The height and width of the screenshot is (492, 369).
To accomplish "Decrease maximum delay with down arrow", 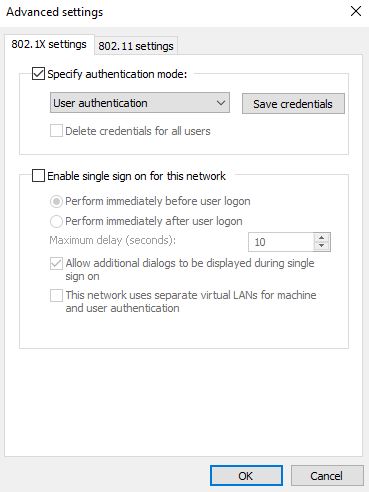I will 322,246.
